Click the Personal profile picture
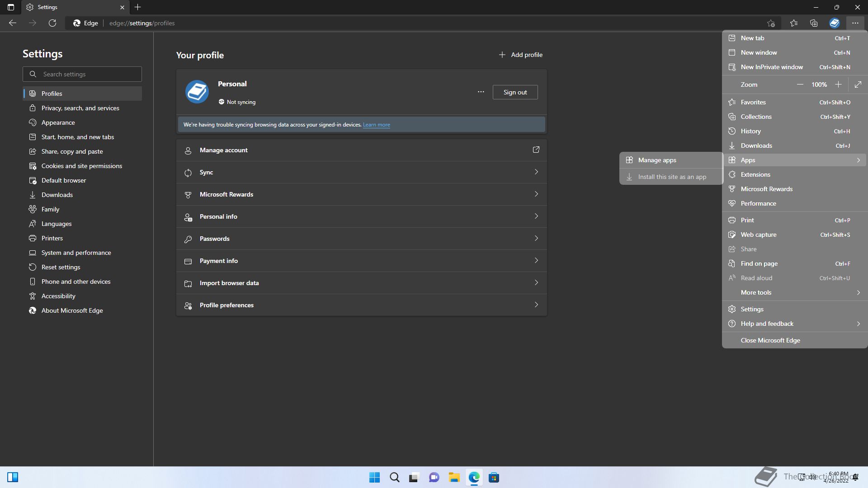Viewport: 868px width, 488px height. 197,92
